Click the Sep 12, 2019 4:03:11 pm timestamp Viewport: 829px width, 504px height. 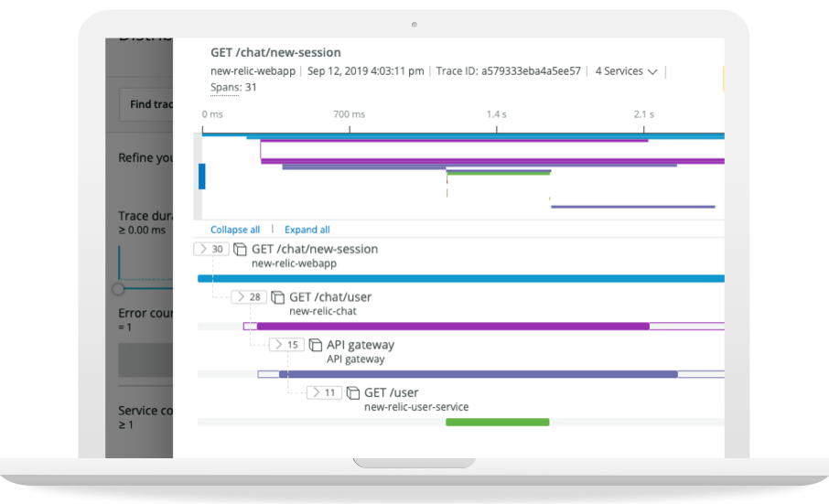tap(365, 71)
